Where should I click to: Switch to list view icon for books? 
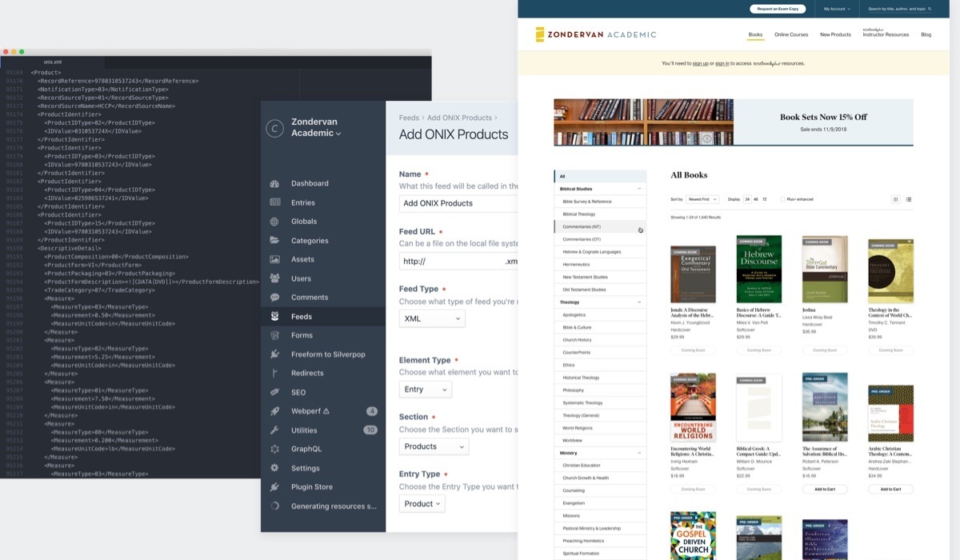pos(909,199)
